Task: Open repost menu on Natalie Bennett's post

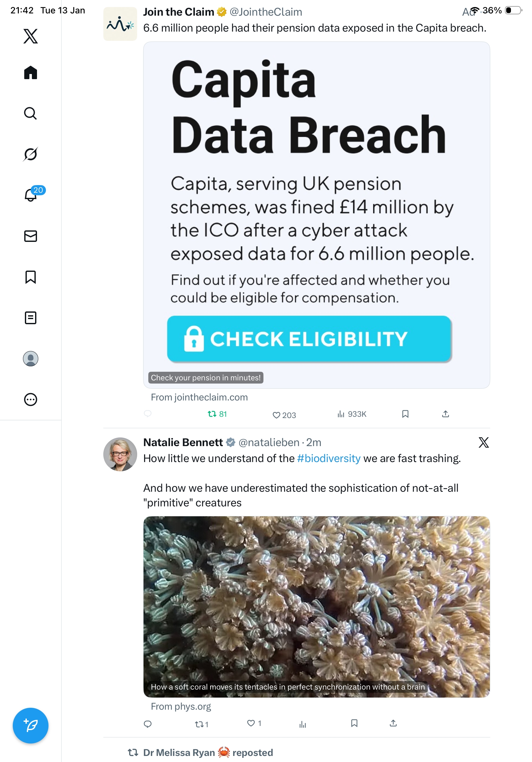Action: [x=199, y=724]
